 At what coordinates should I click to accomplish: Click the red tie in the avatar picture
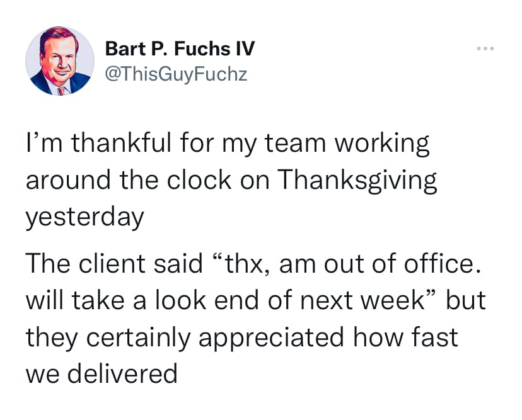[61, 90]
